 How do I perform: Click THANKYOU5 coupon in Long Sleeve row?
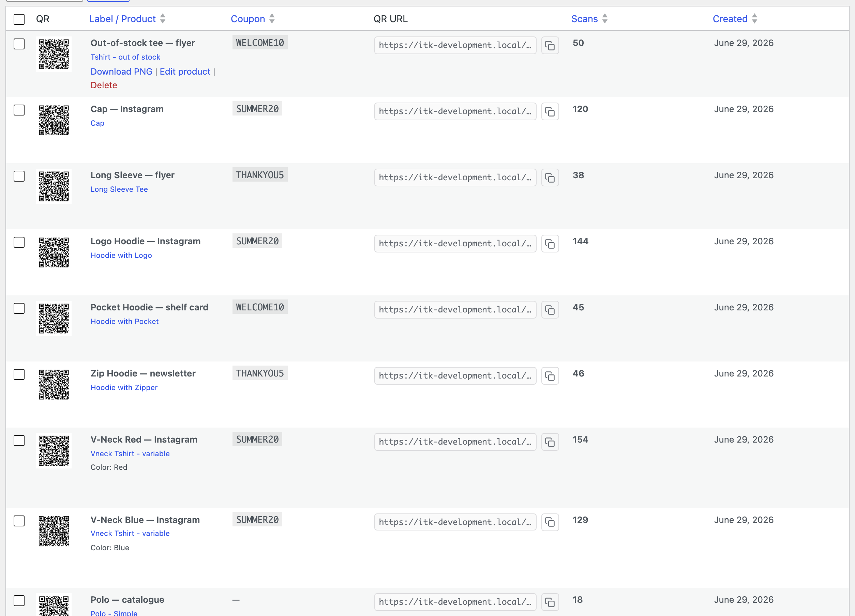(x=260, y=175)
